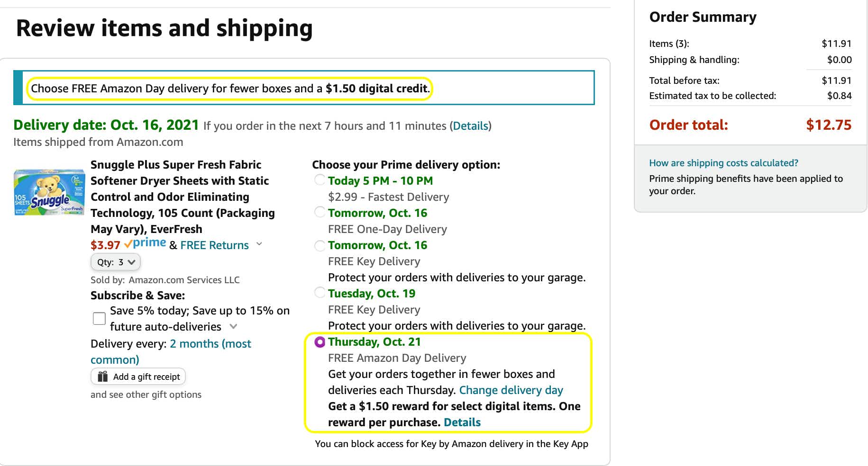This screenshot has width=868, height=466.
Task: Expand the Subscribe & Save details chevron
Action: point(233,326)
